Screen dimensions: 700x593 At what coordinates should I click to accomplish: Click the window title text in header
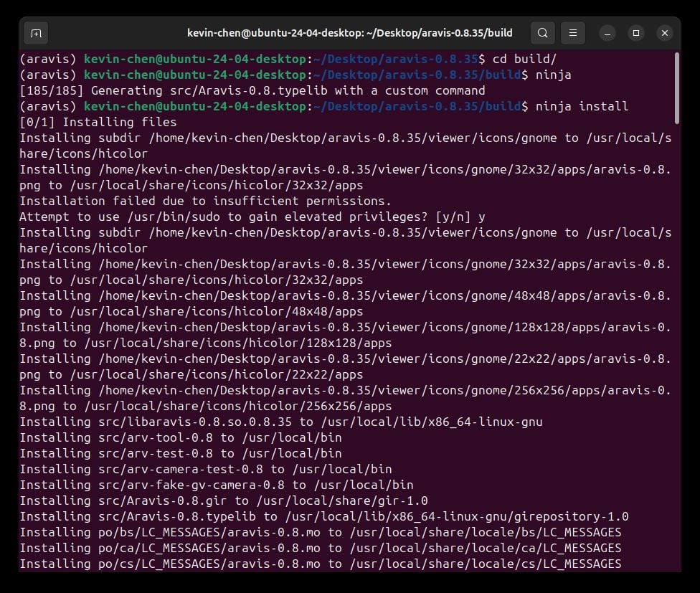click(x=349, y=33)
